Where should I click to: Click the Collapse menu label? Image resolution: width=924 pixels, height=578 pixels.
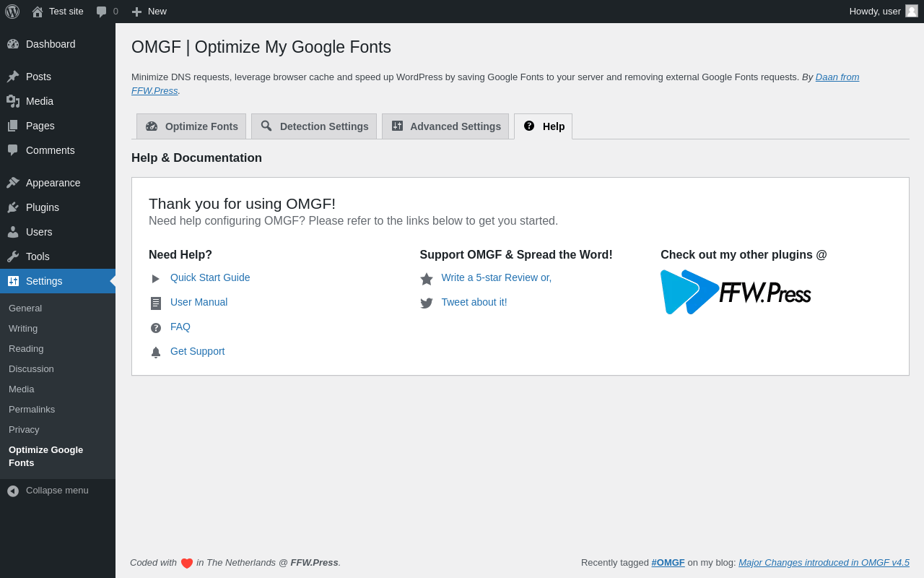57,490
